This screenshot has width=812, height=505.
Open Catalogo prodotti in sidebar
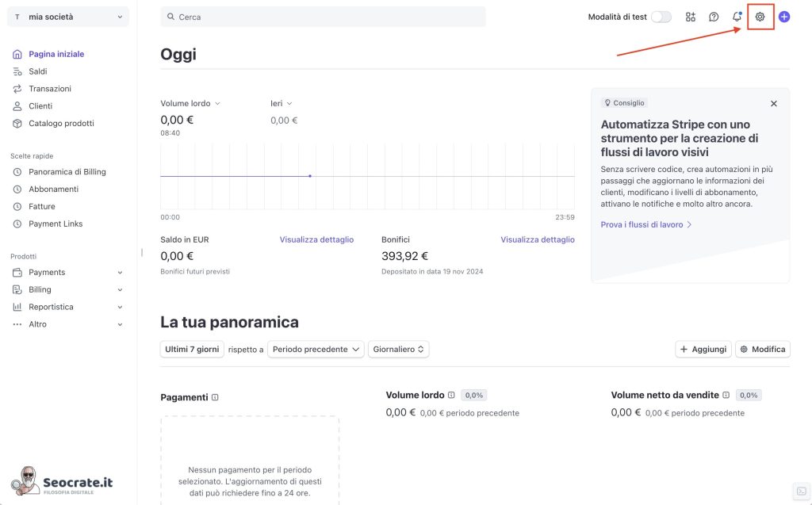pos(61,124)
